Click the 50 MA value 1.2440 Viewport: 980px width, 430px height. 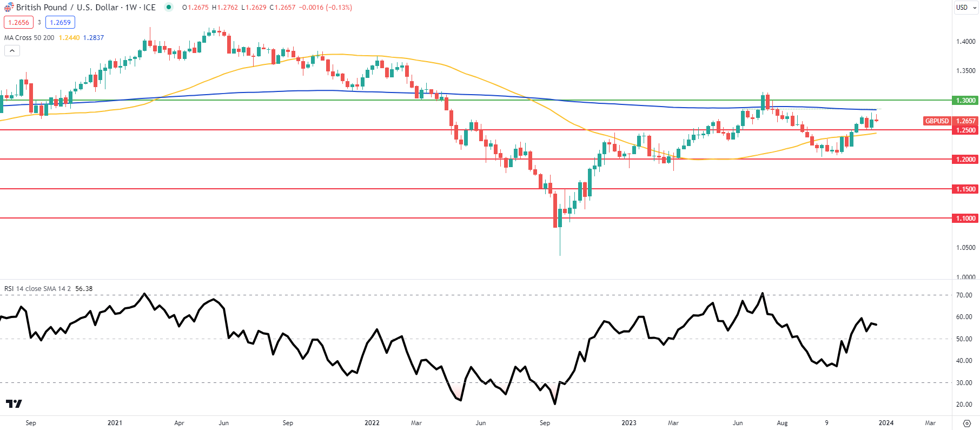click(x=69, y=38)
